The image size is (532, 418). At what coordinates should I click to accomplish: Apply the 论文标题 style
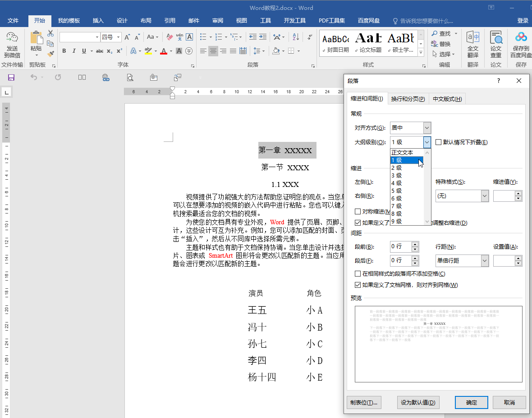(x=368, y=42)
